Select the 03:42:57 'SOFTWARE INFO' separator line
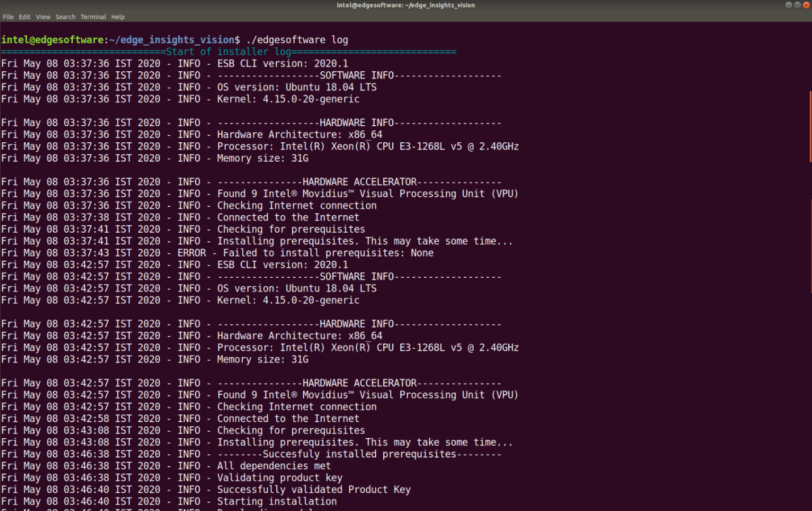 (251, 277)
